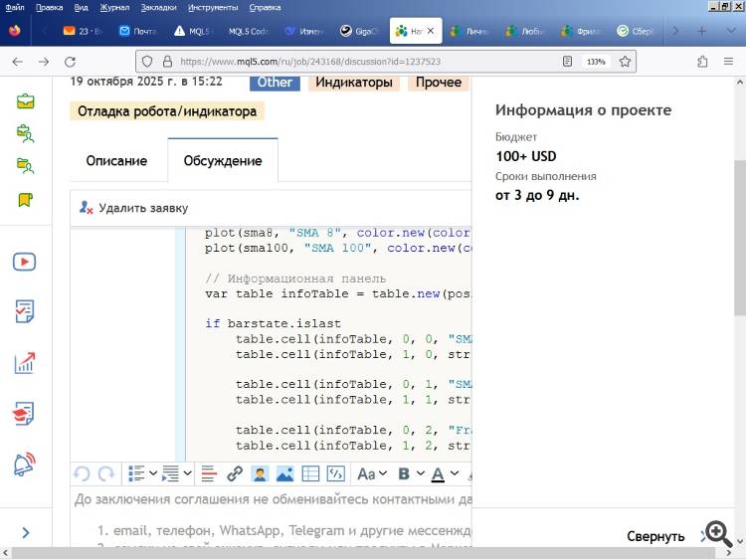
Task: Expand bulleted list options dropdown
Action: pyautogui.click(x=153, y=473)
